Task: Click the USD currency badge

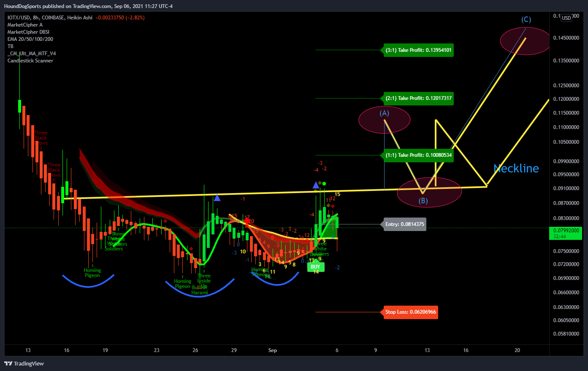Action: pos(566,18)
